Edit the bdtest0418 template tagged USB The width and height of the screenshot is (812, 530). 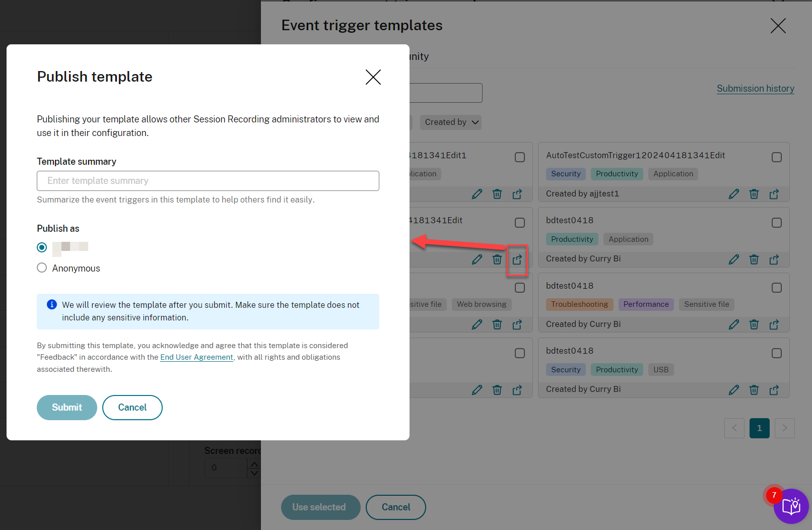pos(734,390)
